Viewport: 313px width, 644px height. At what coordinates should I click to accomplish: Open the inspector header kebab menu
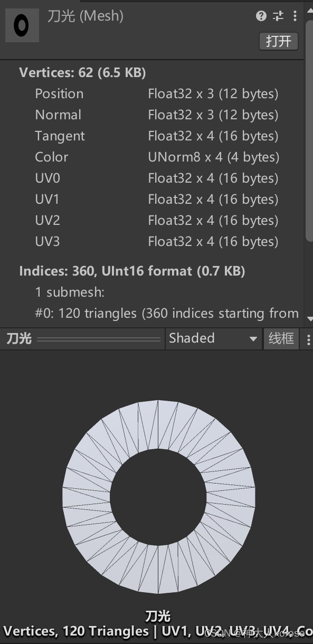click(295, 16)
